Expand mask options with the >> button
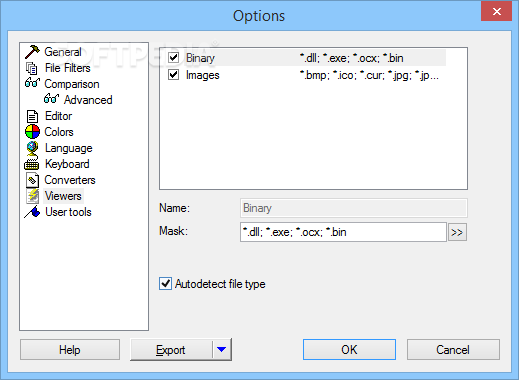The height and width of the screenshot is (380, 519). pos(457,232)
